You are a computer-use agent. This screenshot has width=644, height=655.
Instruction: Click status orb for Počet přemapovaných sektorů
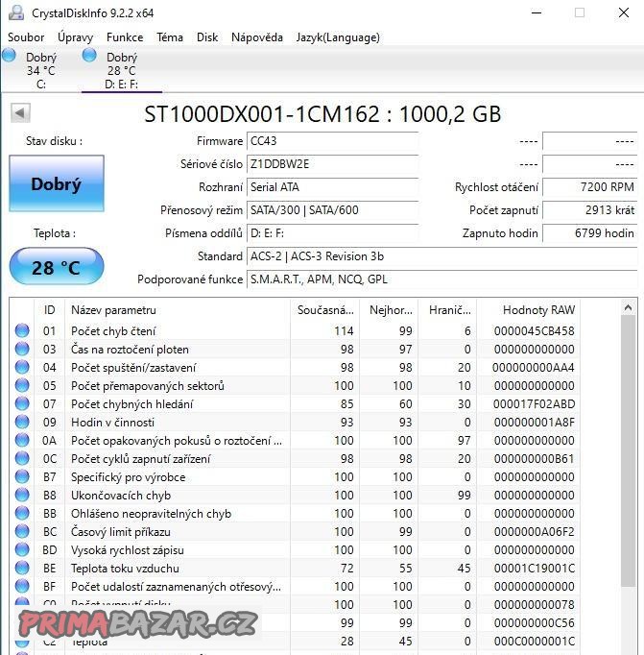click(22, 385)
